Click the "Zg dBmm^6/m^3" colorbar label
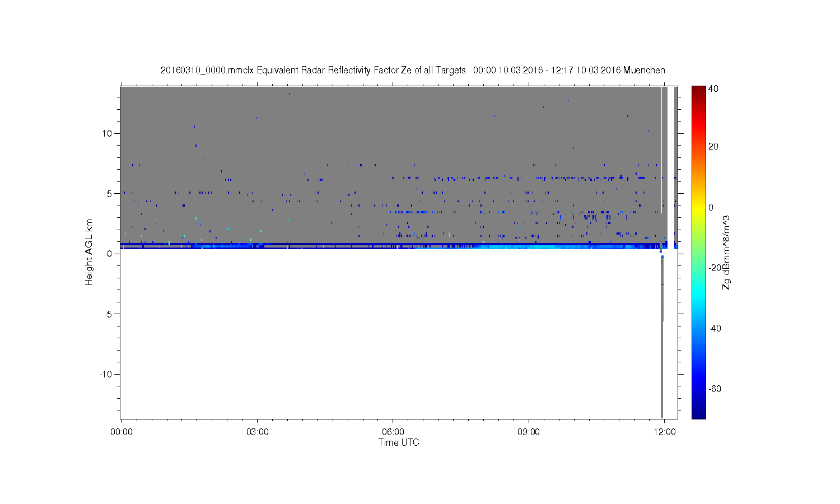This screenshot has height=504, width=840. 726,252
